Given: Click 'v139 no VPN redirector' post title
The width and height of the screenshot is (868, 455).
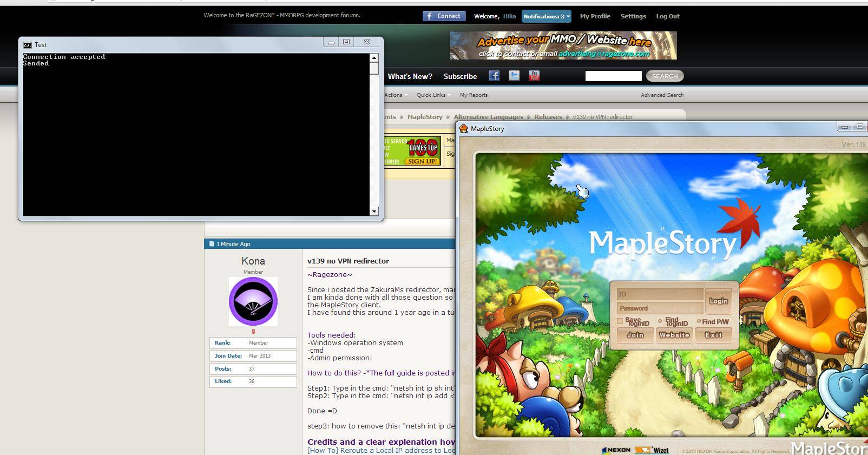Looking at the screenshot, I should [348, 261].
